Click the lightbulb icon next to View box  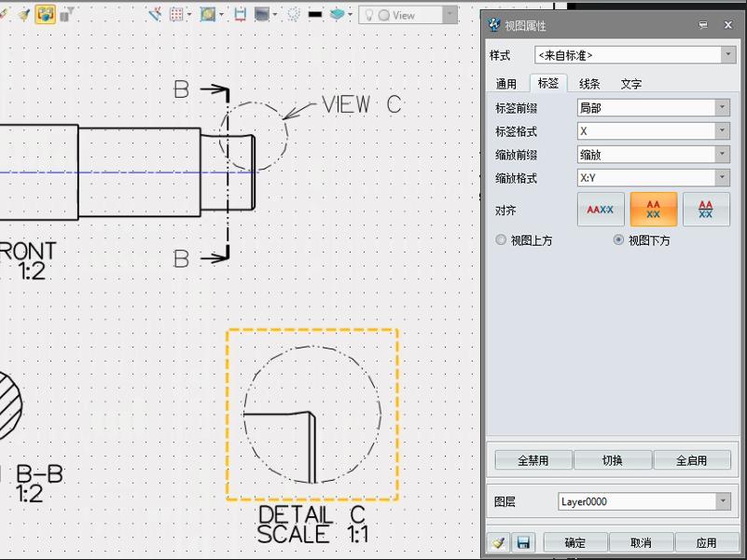click(369, 14)
